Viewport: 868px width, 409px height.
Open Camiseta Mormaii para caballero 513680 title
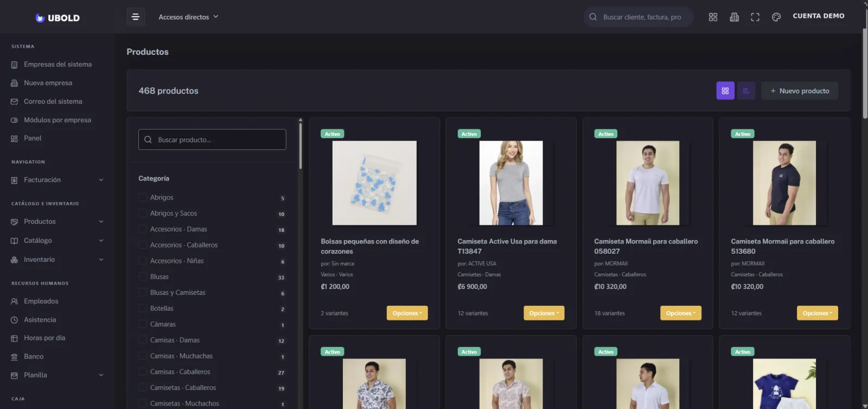[782, 247]
